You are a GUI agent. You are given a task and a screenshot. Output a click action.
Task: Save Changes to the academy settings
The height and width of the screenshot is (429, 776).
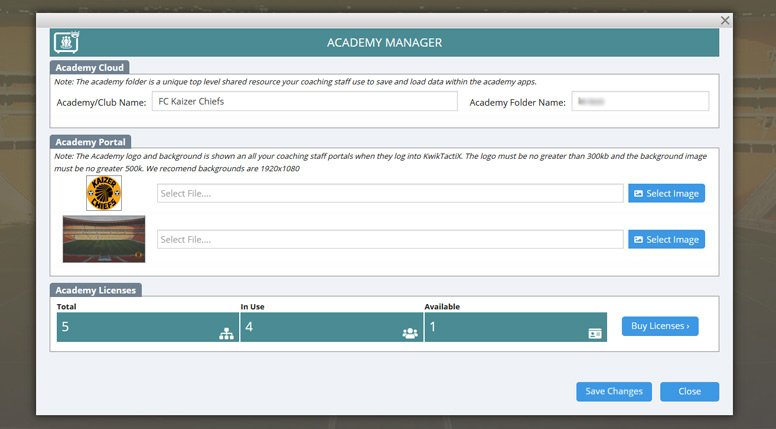tap(614, 391)
